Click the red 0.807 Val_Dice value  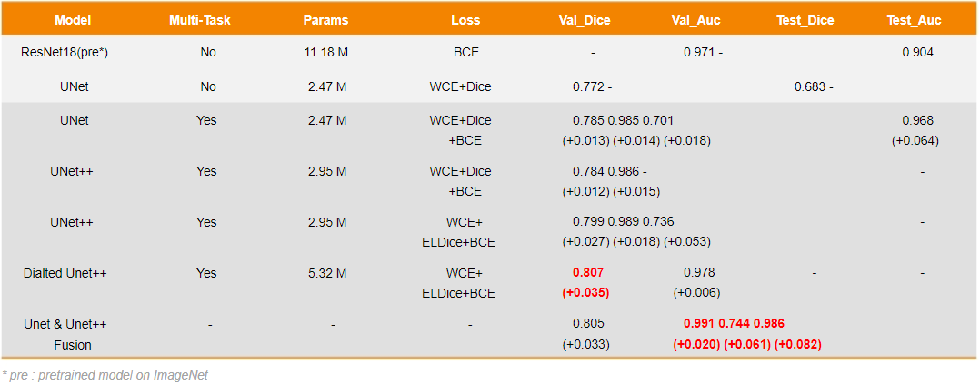[x=588, y=272]
